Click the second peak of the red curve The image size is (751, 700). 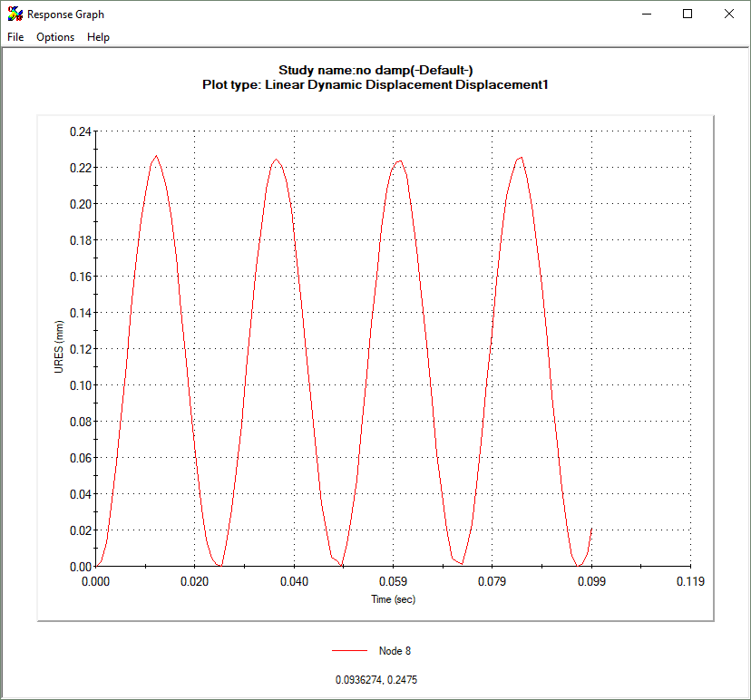277,160
